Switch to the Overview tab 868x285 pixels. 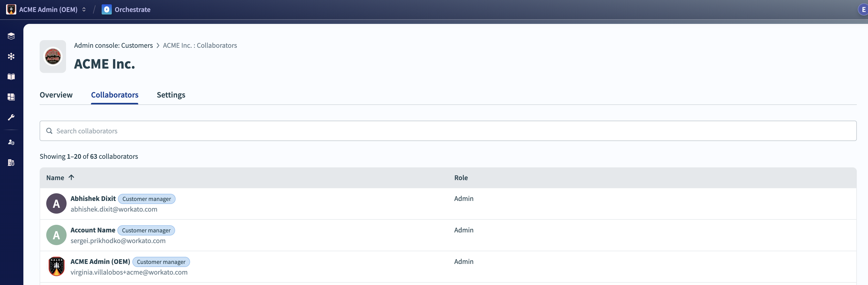point(56,95)
